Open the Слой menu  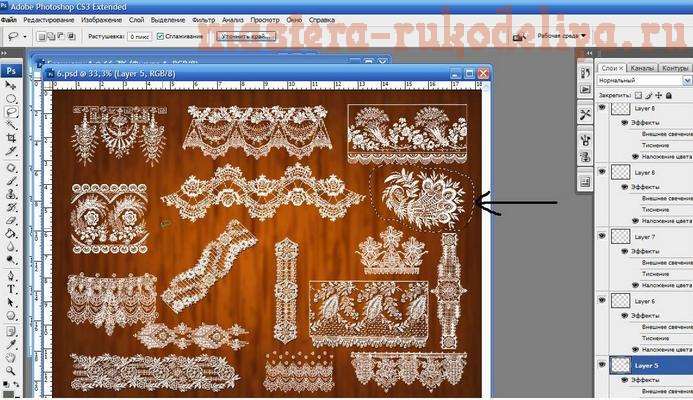click(137, 20)
